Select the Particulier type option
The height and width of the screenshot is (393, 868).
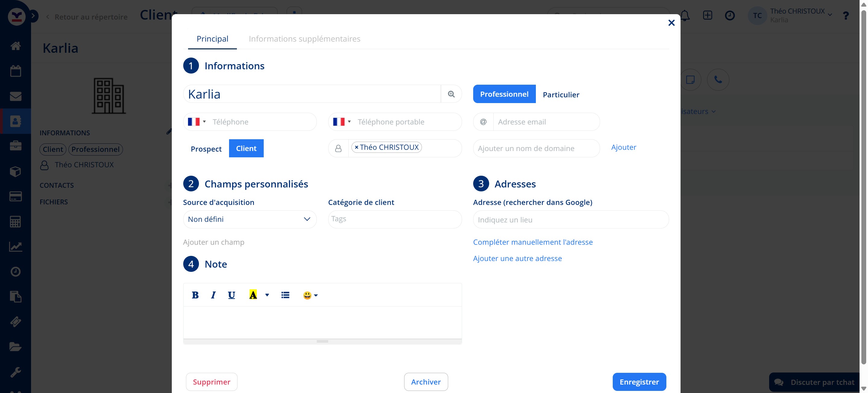(561, 94)
